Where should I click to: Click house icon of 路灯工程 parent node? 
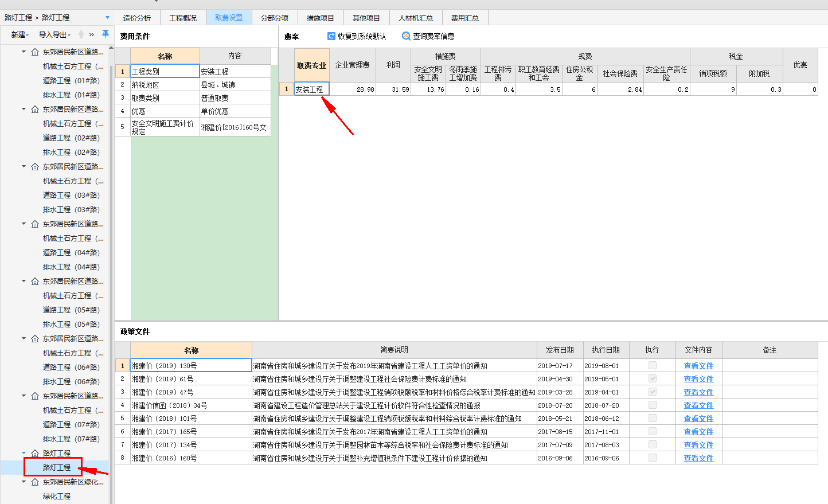(35, 454)
